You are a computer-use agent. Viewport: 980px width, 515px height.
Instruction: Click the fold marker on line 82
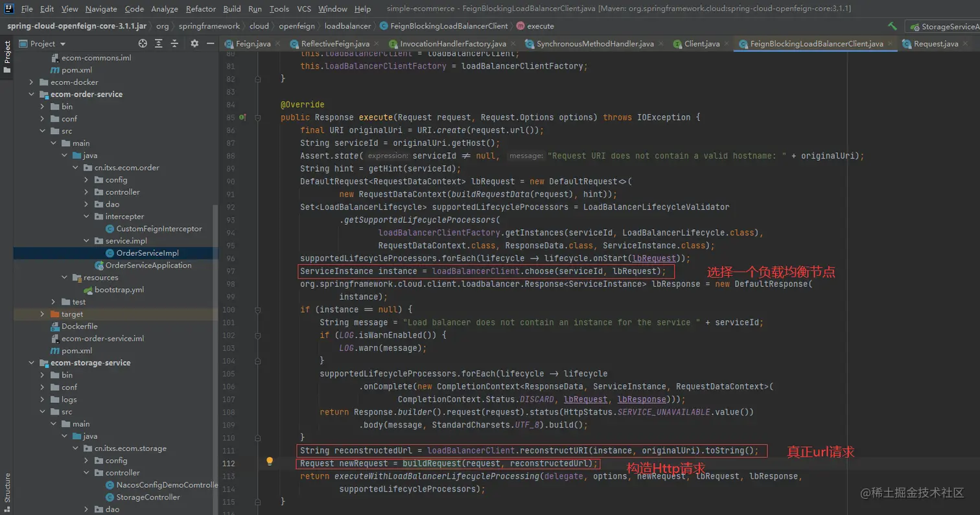click(258, 78)
